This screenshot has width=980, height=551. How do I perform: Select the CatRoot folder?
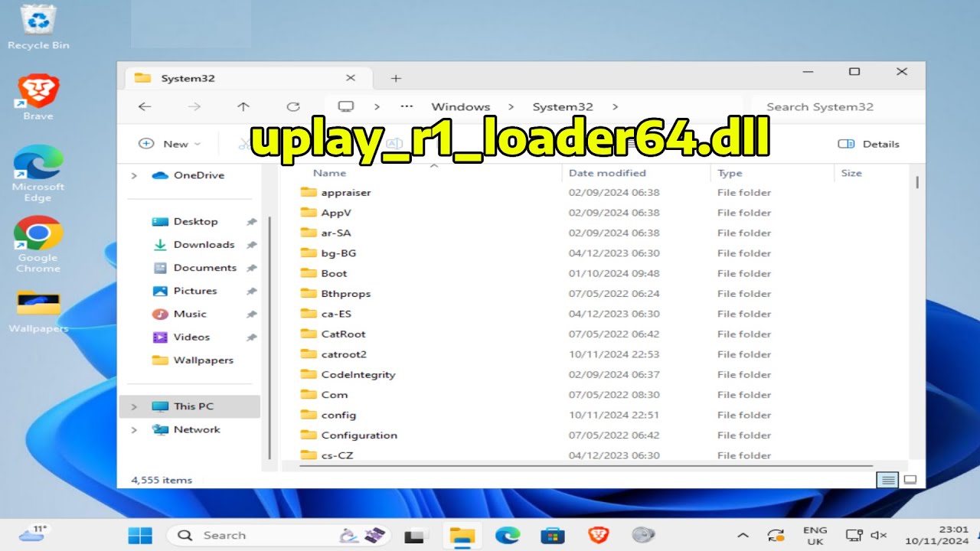coord(332,334)
